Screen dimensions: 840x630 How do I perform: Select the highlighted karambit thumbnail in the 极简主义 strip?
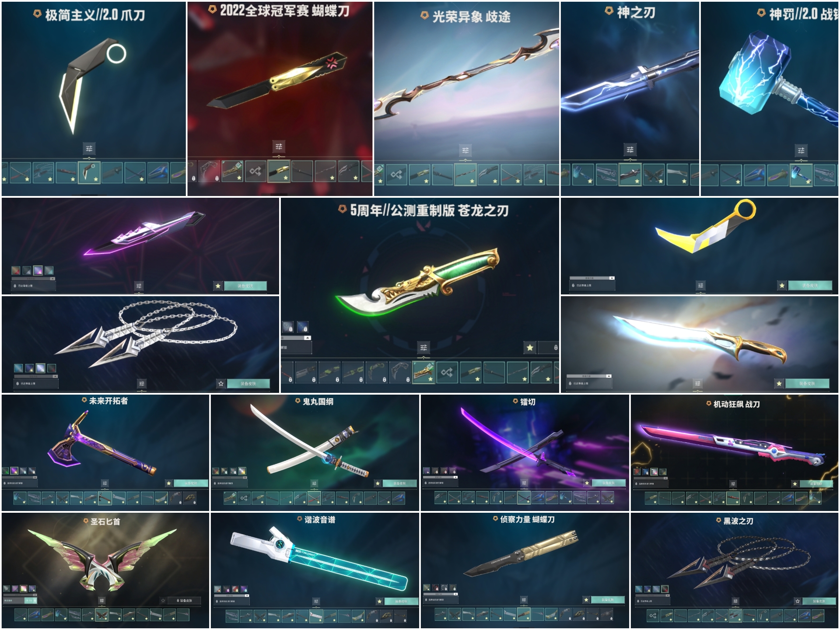pyautogui.click(x=89, y=172)
